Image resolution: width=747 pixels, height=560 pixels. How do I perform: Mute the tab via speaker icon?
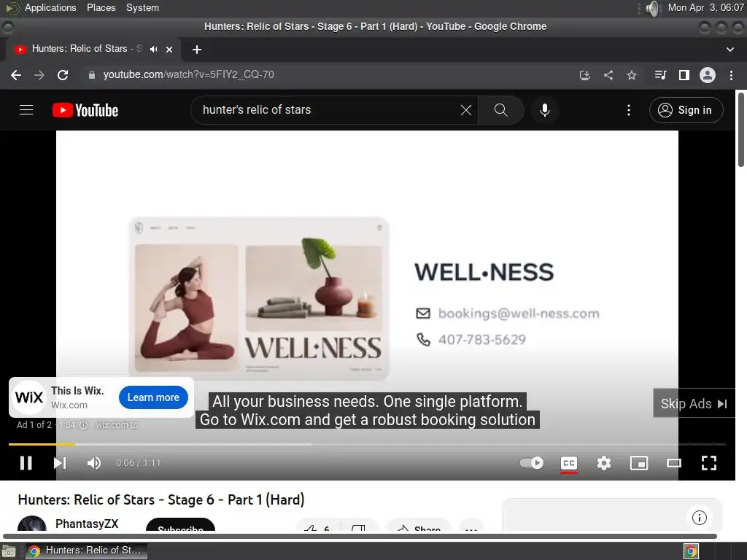click(x=153, y=49)
